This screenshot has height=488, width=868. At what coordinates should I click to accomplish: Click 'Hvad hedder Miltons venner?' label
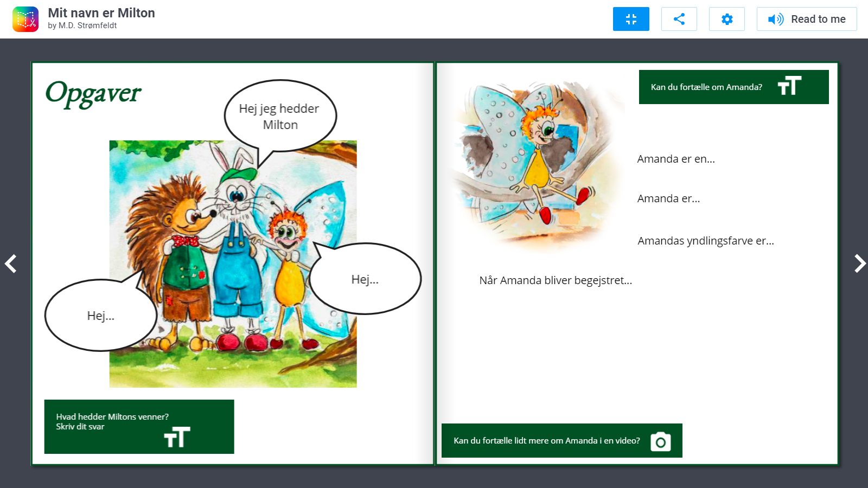coord(112,416)
